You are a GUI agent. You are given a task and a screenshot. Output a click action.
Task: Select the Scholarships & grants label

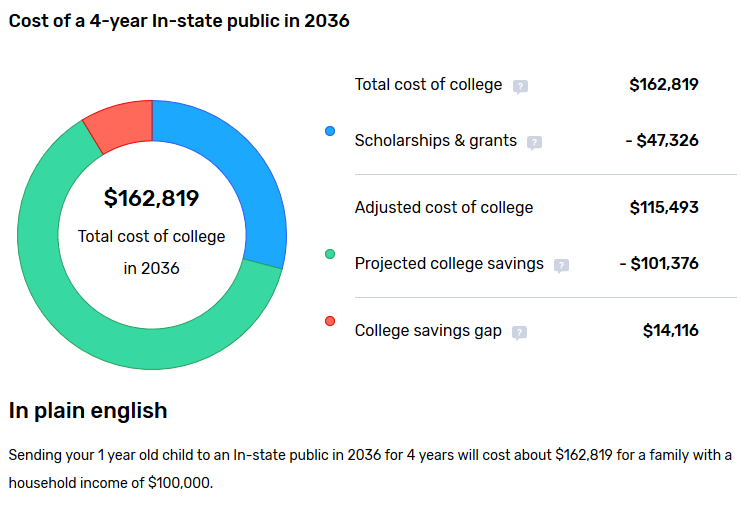(435, 140)
